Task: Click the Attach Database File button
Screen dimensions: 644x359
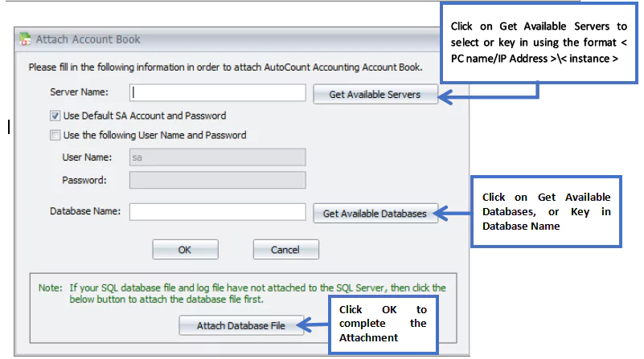Action: pos(241,325)
